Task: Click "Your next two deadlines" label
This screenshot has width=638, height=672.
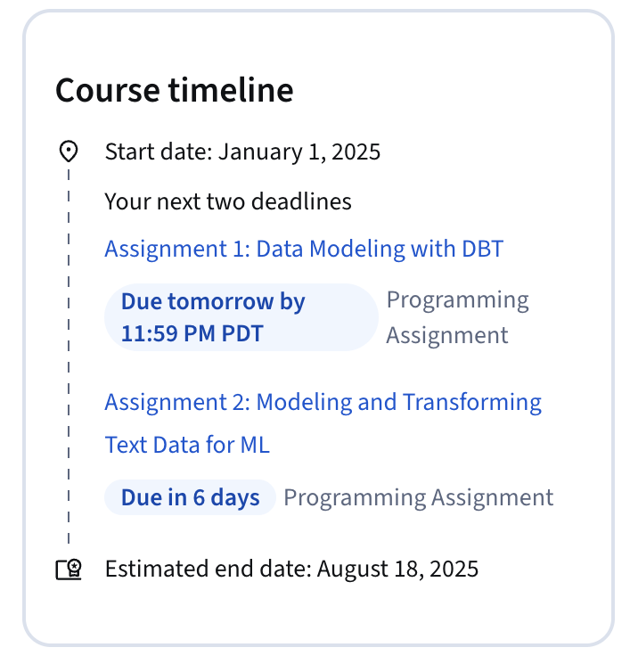Action: point(228,201)
